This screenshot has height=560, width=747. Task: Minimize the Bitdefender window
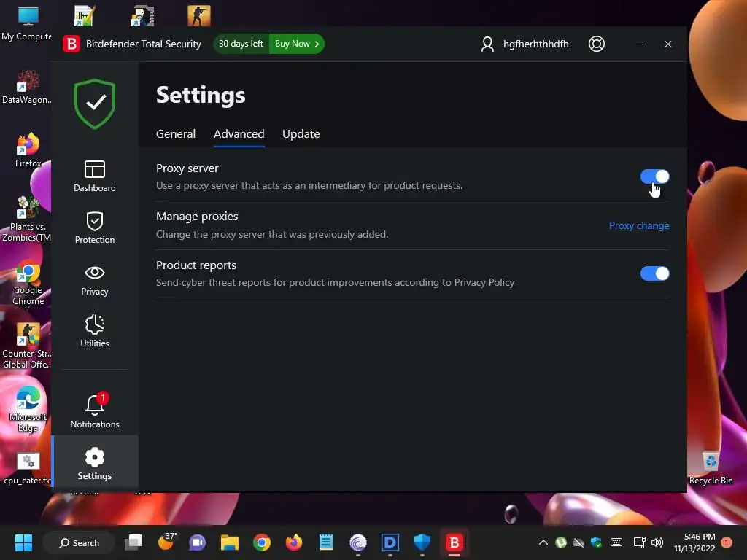(640, 44)
